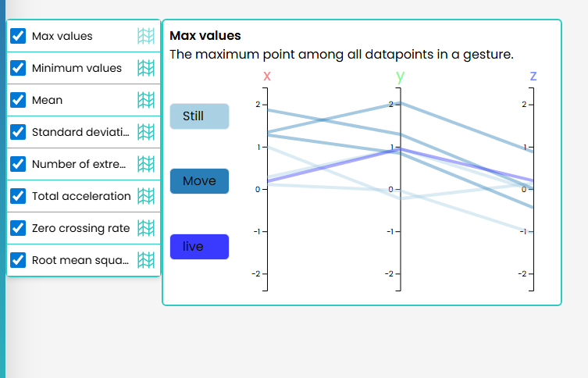Click Total acceleration parallel plot icon
Viewport: 588px width, 378px height.
[x=145, y=196]
